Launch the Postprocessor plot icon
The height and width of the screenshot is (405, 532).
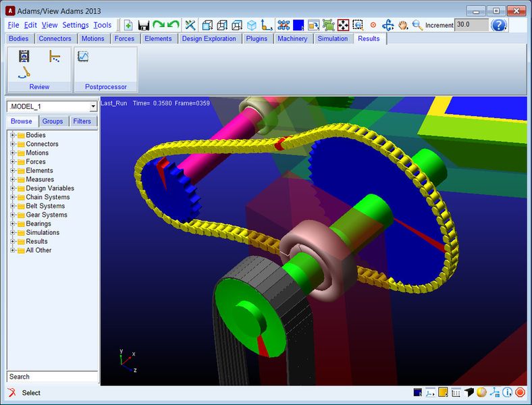click(x=83, y=57)
